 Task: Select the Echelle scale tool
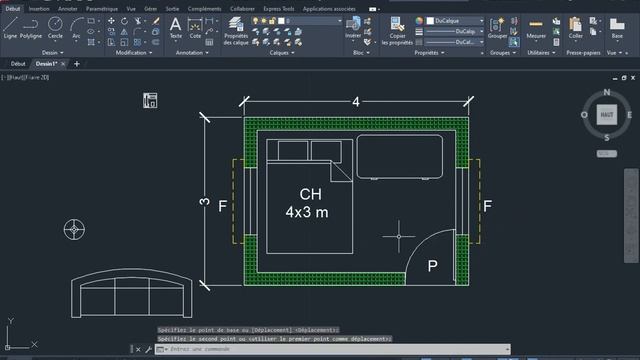[x=124, y=42]
